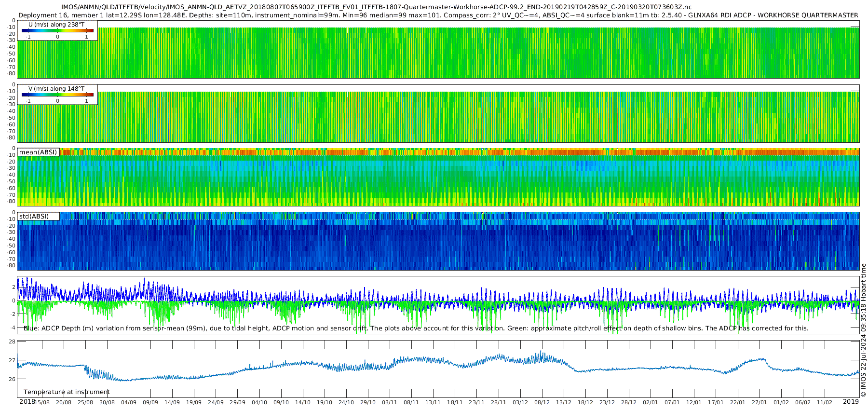
Task: Click the 17/01 date tick label
Action: [716, 402]
